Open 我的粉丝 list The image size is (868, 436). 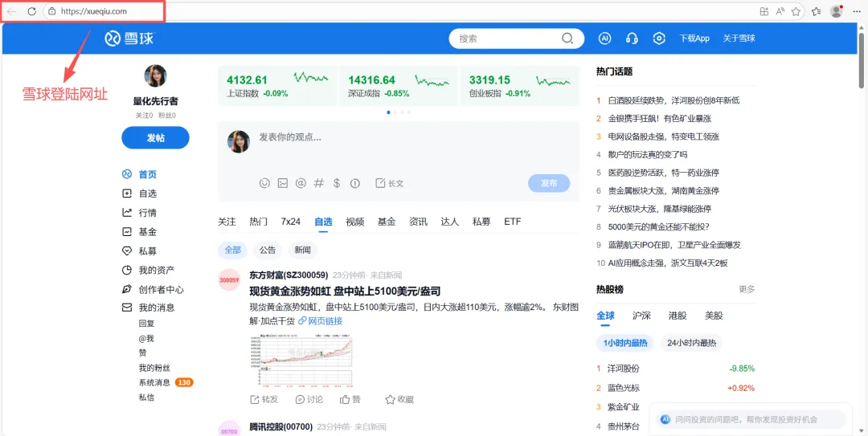click(154, 368)
